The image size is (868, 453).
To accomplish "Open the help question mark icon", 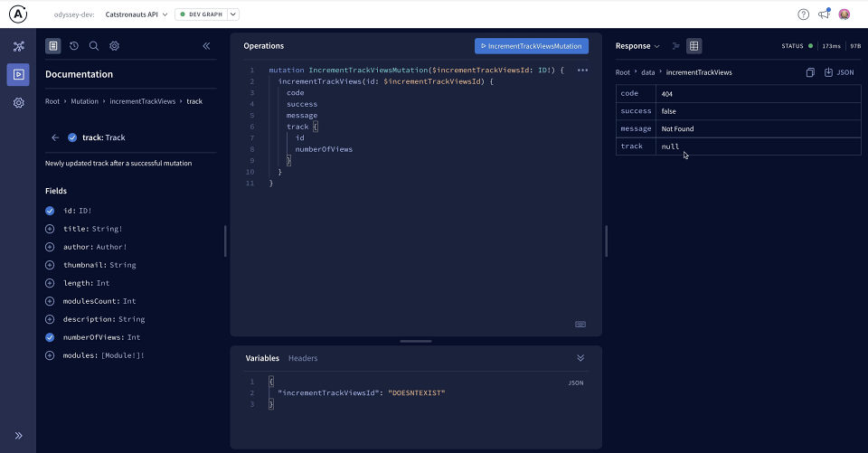I will coord(803,14).
